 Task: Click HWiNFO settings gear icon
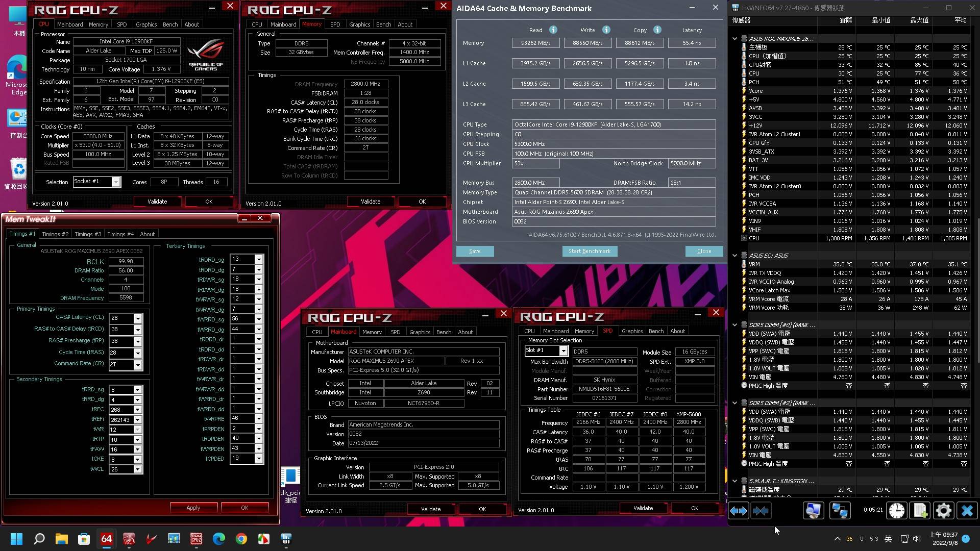pos(943,511)
